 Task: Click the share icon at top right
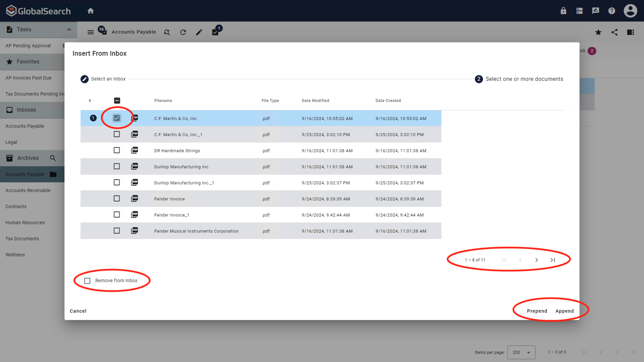pyautogui.click(x=614, y=32)
